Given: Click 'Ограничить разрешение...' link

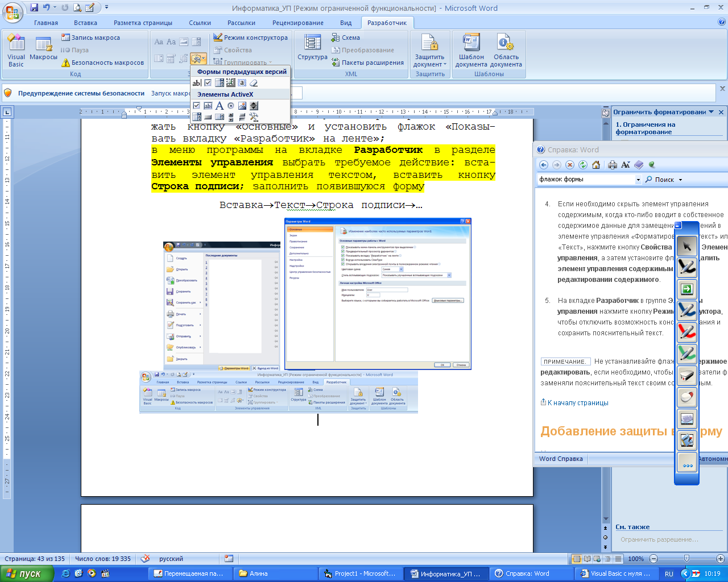Looking at the screenshot, I should 660,539.
